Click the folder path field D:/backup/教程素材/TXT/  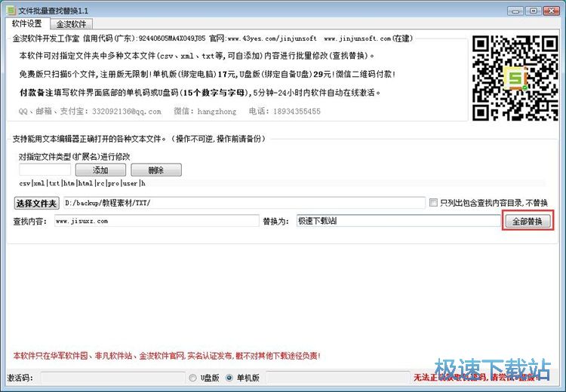pos(245,203)
